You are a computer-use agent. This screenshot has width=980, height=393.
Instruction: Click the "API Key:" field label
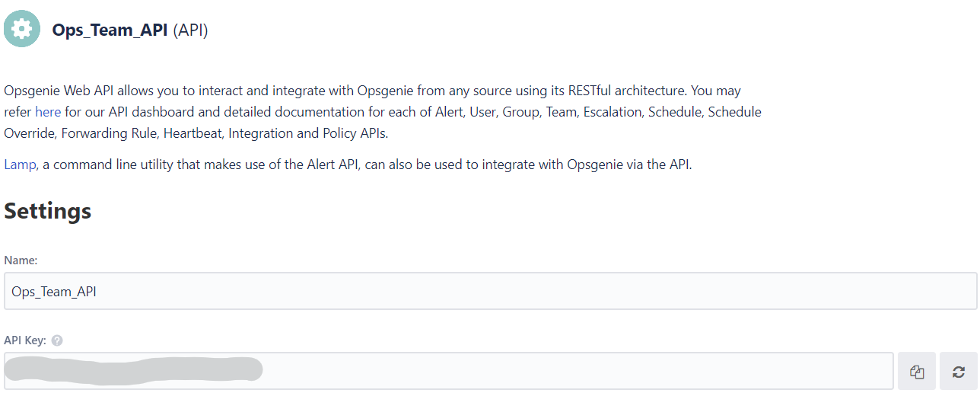25,340
